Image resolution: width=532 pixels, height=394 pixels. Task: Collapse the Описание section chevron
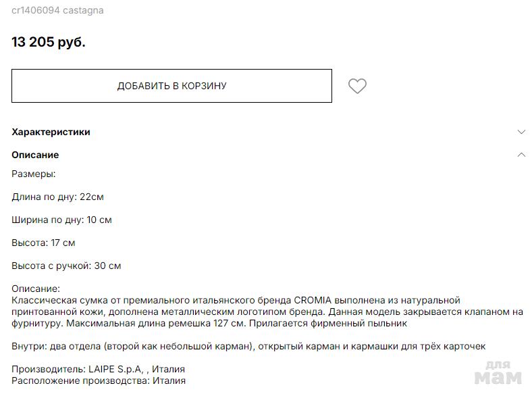click(x=521, y=155)
